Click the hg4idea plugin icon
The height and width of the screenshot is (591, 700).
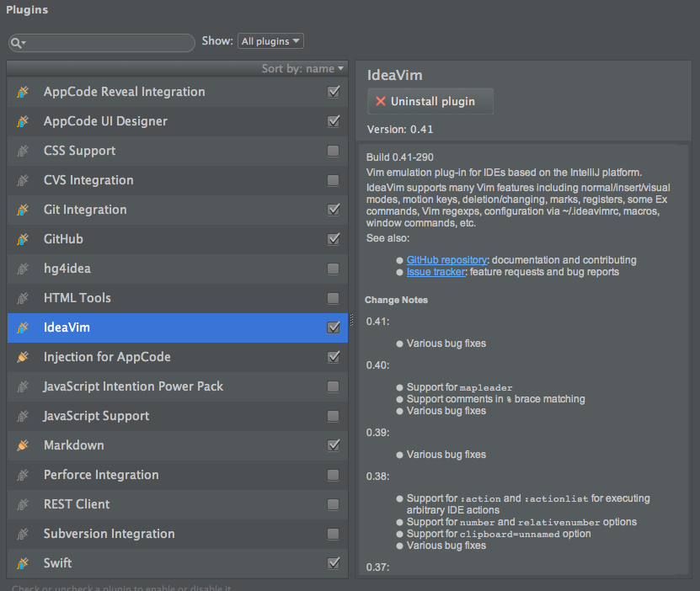click(23, 269)
